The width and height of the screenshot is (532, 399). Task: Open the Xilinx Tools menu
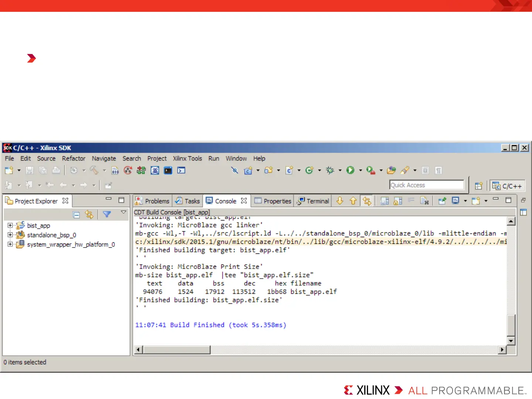187,158
